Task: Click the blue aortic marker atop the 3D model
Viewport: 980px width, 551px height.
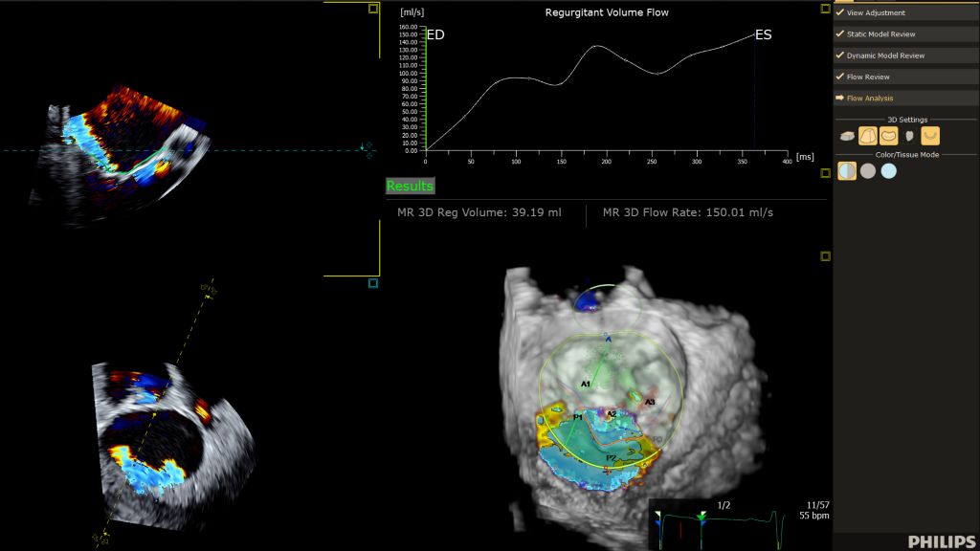Action: click(589, 301)
